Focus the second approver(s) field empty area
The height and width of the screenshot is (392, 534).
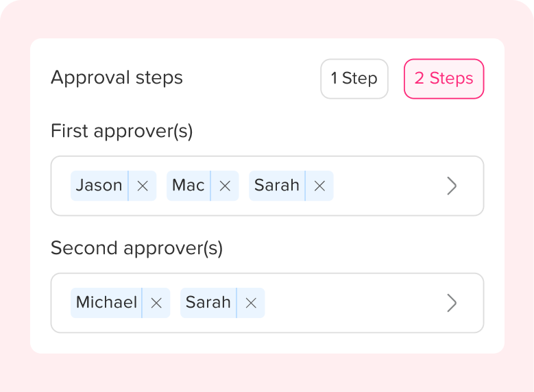tap(353, 303)
